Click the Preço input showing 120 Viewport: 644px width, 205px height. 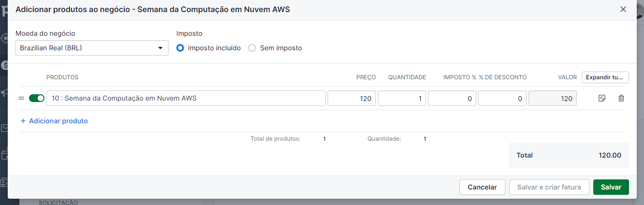(352, 98)
